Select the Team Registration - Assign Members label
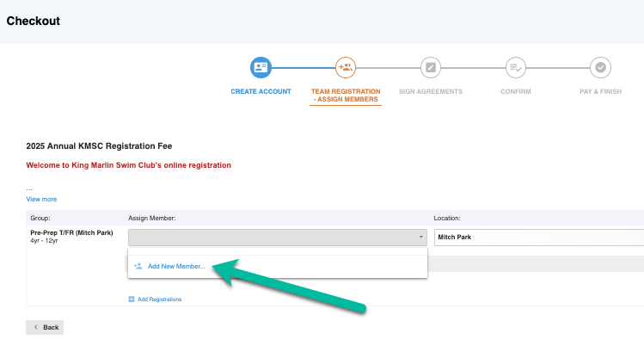 (345, 96)
